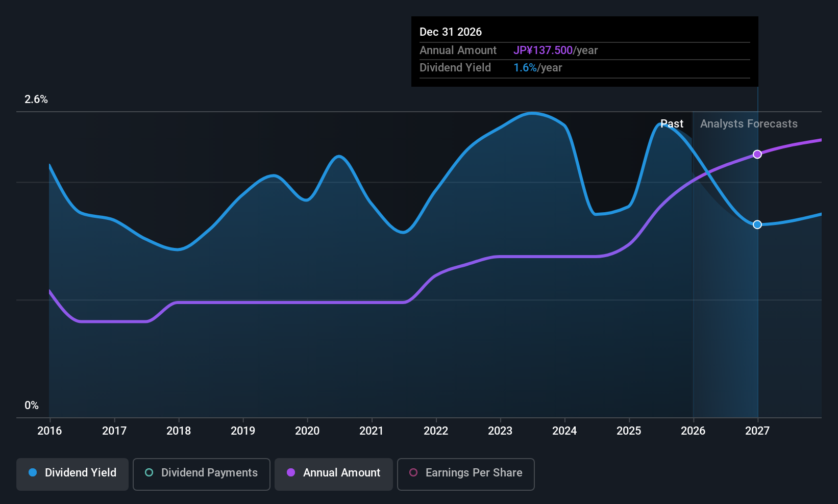Click the Dec 31 2026 tooltip heading

coord(451,32)
